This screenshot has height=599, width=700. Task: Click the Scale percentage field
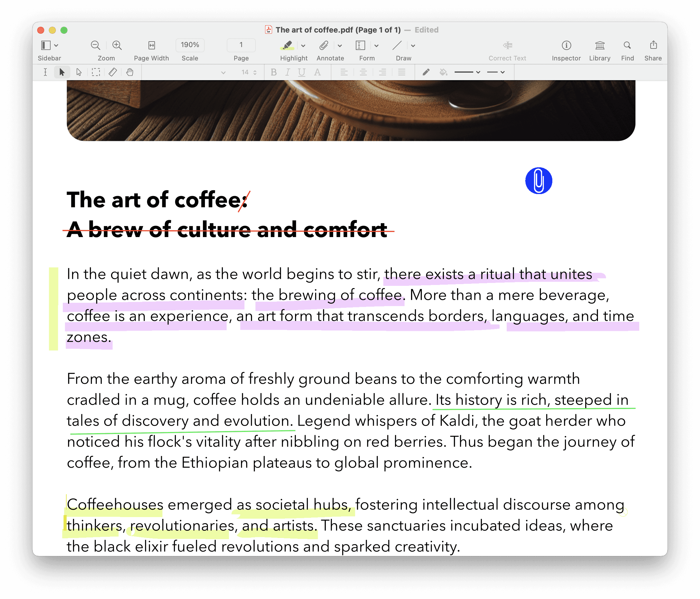coord(190,45)
